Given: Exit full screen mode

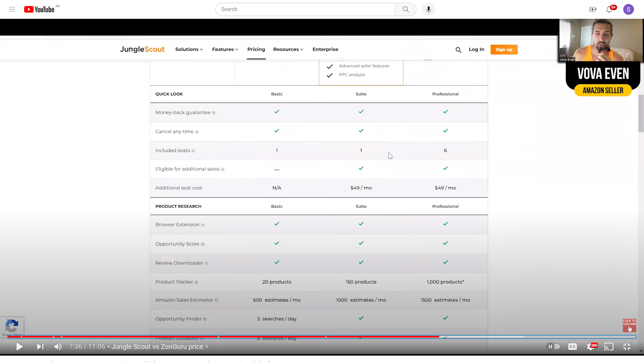Looking at the screenshot, I should pyautogui.click(x=627, y=347).
